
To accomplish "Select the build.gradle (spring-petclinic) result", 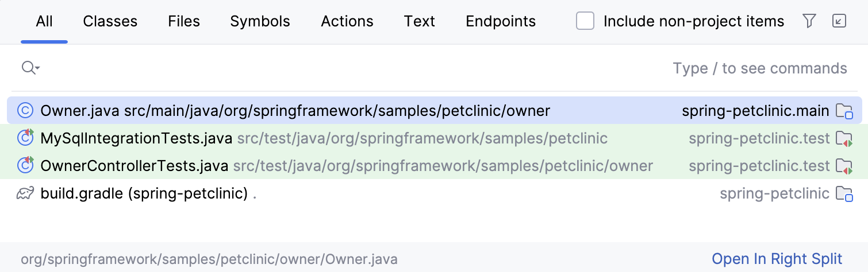I will (144, 194).
